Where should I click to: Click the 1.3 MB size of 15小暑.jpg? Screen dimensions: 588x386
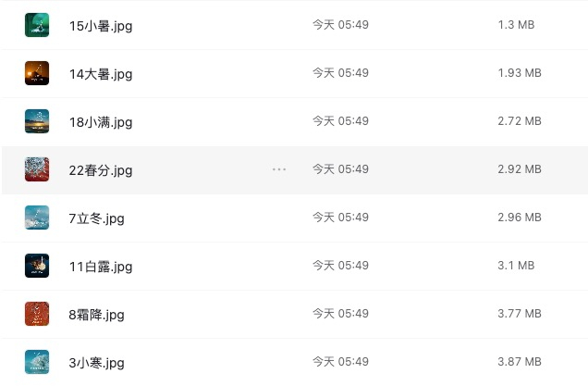(516, 24)
